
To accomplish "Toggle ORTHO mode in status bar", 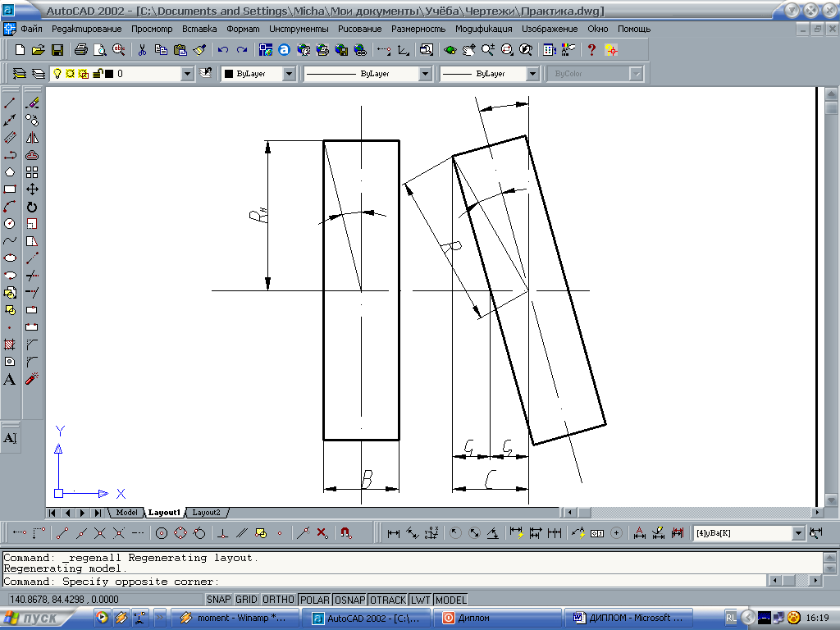I will pyautogui.click(x=278, y=600).
